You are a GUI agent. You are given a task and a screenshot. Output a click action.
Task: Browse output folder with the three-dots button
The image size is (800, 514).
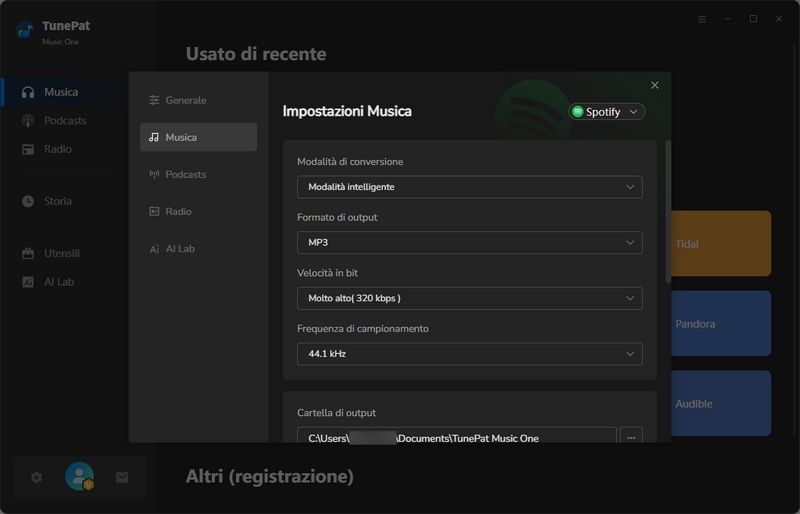[631, 435]
